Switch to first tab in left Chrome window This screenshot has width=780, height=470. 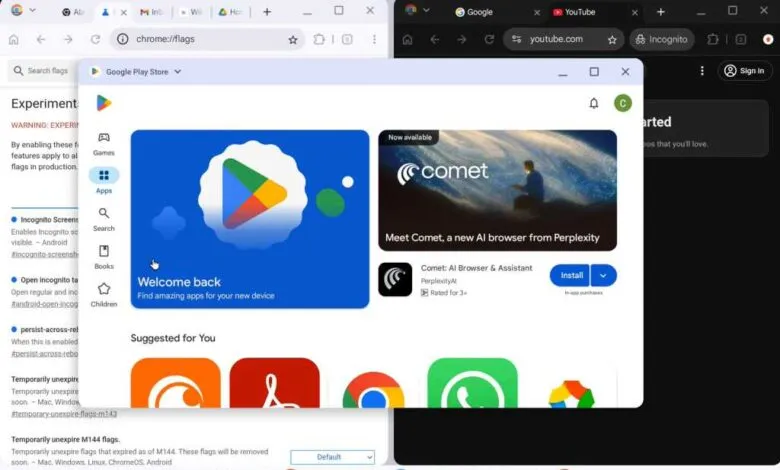(x=73, y=12)
